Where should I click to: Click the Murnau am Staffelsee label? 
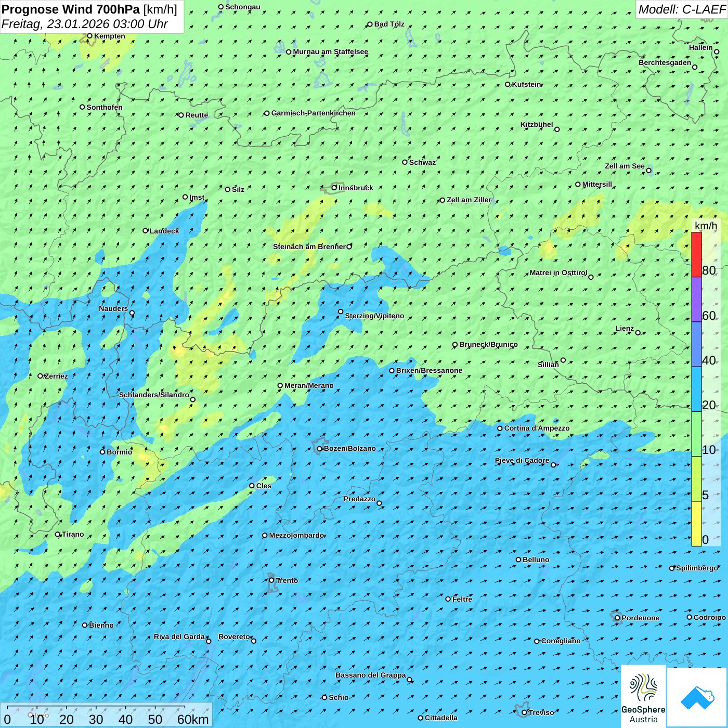pyautogui.click(x=330, y=51)
